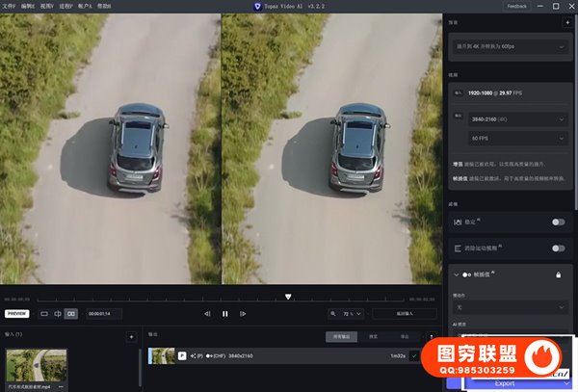Enable the motion deblur toggle
Screen dimensions: 578x392
tap(557, 248)
